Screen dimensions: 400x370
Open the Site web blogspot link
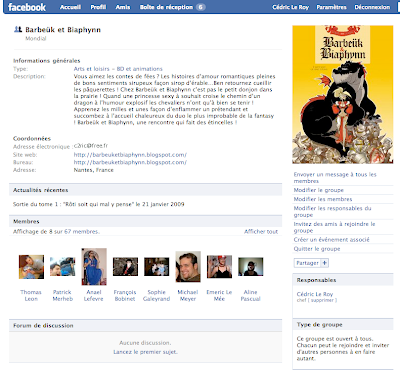[x=130, y=155]
